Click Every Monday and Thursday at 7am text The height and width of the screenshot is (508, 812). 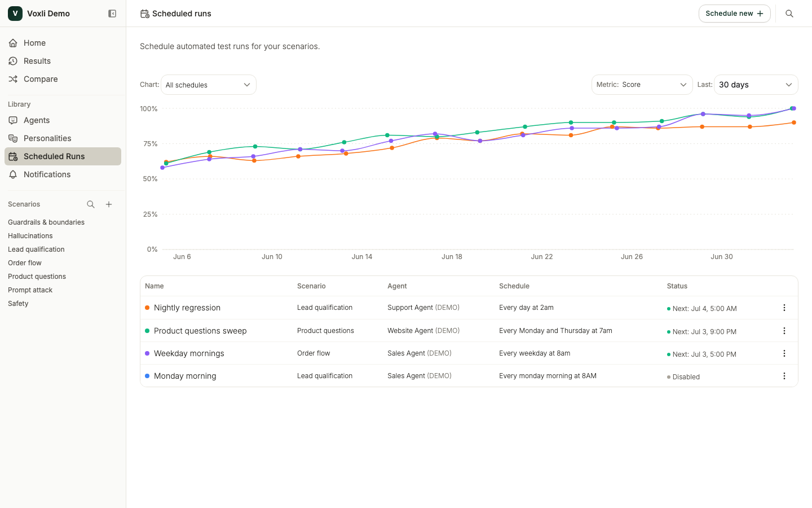(x=555, y=331)
